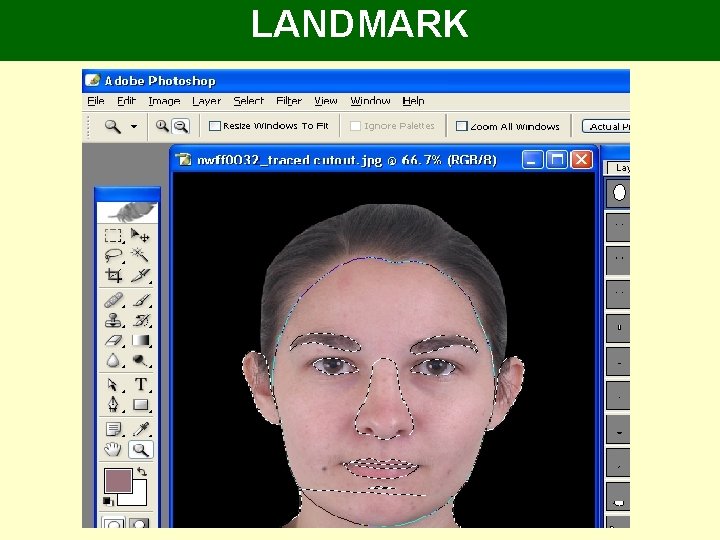Select the layer thumbnail showing a white oval
Viewport: 720px width, 540px height.
click(x=618, y=192)
